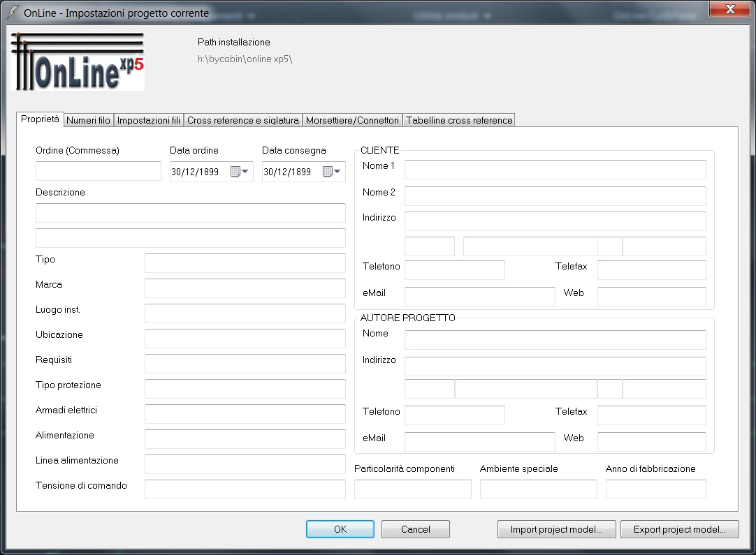Focus the Cliente Nome 2 field
The width and height of the screenshot is (756, 555).
(555, 196)
